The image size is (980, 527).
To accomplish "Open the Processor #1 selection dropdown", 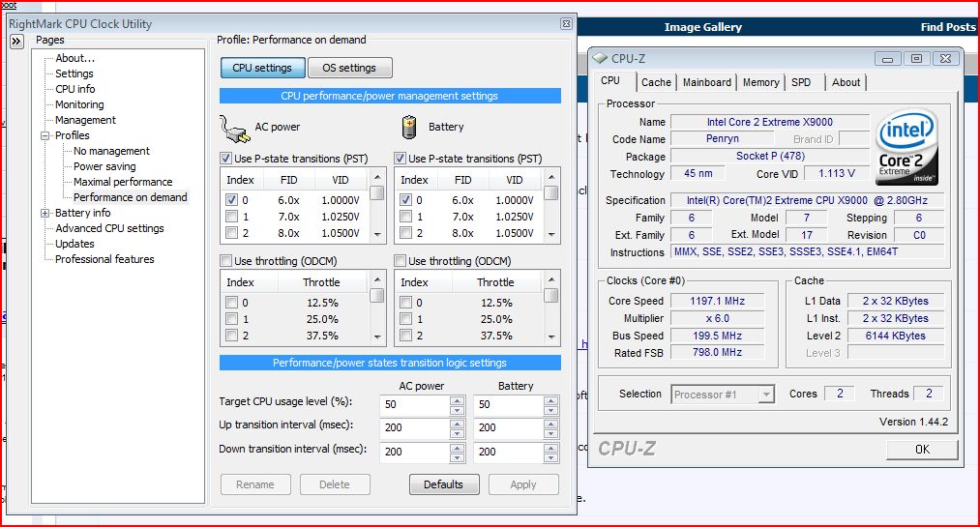I will 766,394.
